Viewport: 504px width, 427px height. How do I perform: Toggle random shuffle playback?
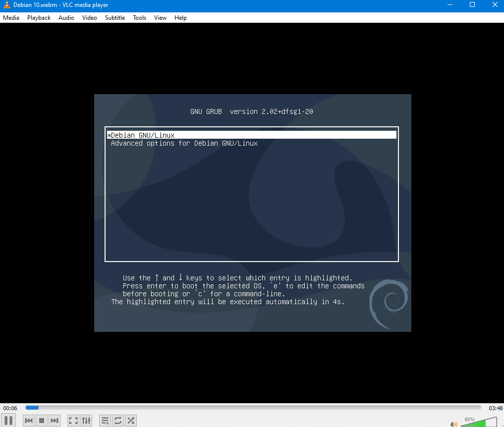point(131,420)
